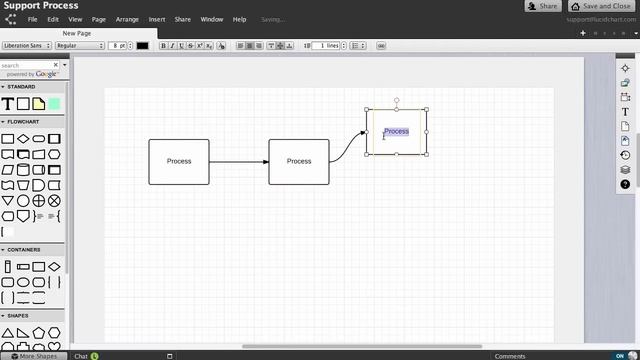Viewport: 640px width, 360px height.
Task: Open the View menu
Action: click(75, 19)
